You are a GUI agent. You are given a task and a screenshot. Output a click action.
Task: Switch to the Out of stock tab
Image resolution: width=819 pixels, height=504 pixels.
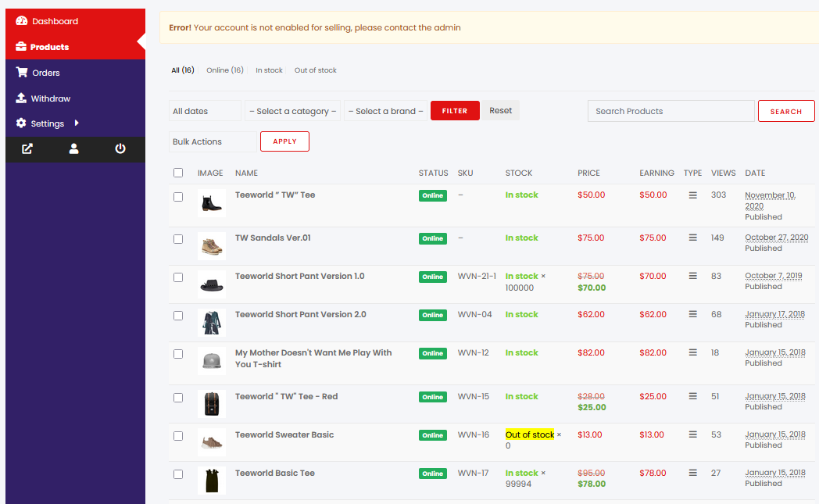(x=315, y=70)
